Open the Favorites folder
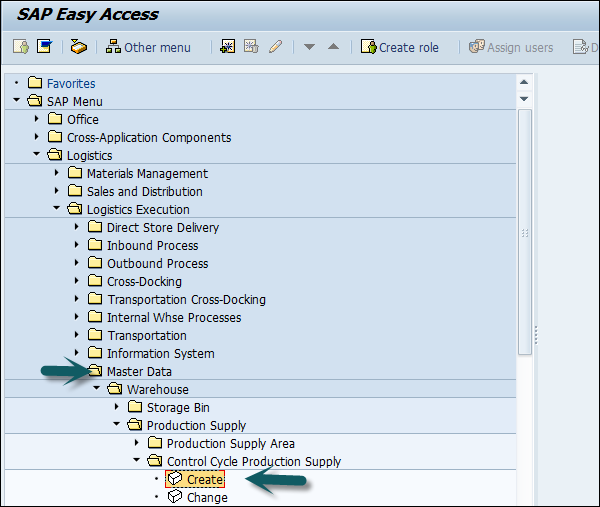 click(x=70, y=83)
